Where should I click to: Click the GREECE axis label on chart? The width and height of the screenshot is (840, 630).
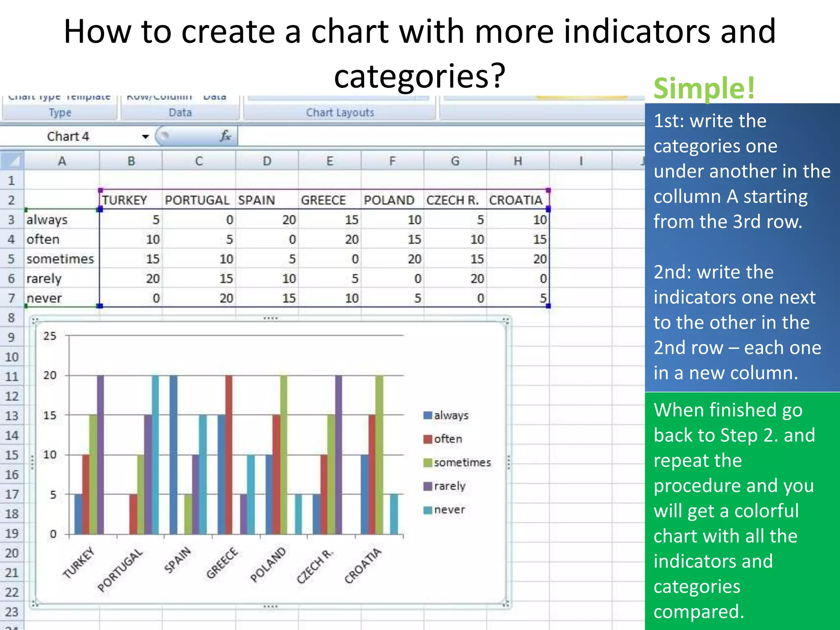click(222, 563)
